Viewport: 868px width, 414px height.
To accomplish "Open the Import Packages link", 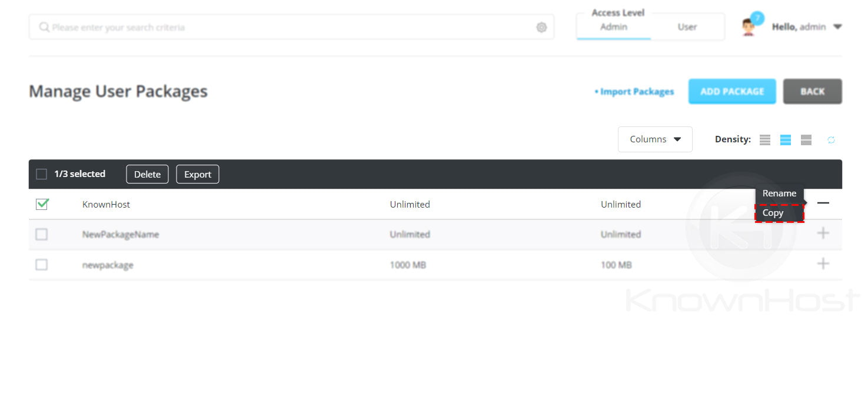I will coord(636,91).
